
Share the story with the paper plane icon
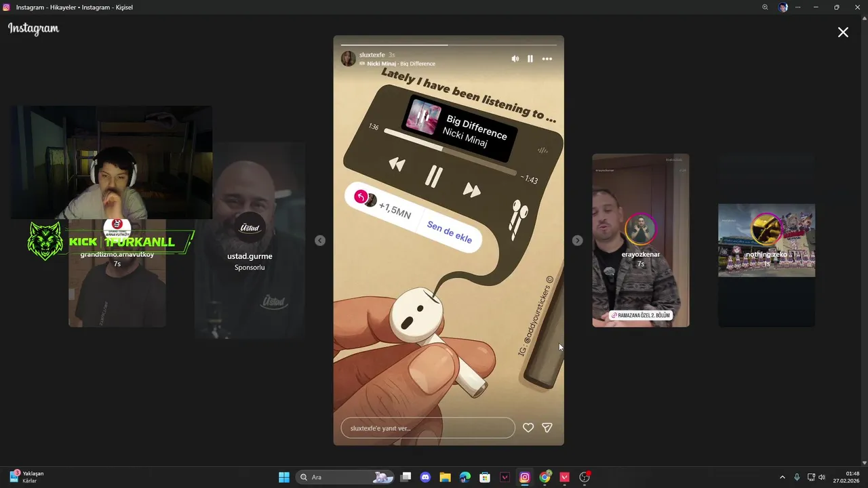[547, 428]
